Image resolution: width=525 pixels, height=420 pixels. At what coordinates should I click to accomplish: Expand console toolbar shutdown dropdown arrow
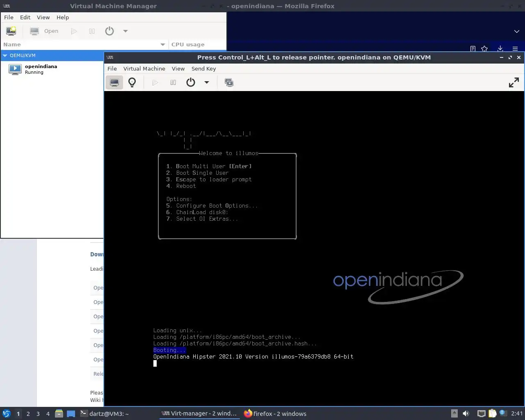tap(207, 82)
